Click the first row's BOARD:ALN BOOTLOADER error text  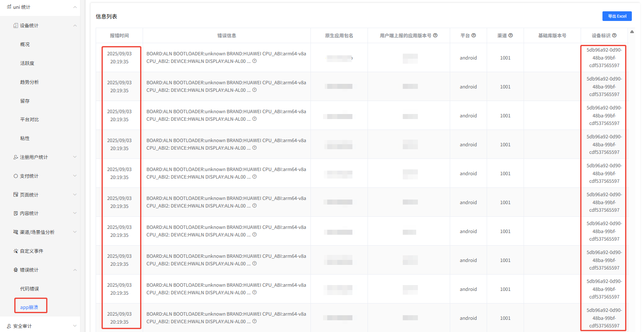coord(226,57)
